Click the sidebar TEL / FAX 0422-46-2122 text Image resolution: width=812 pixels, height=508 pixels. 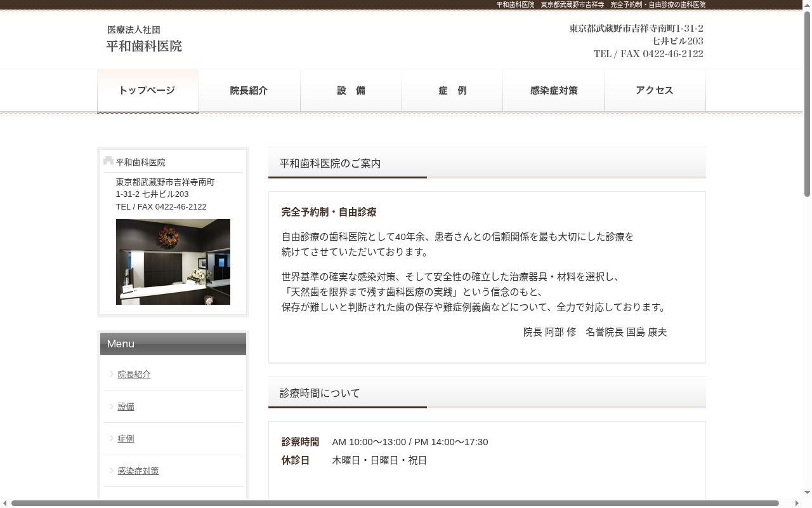point(161,207)
